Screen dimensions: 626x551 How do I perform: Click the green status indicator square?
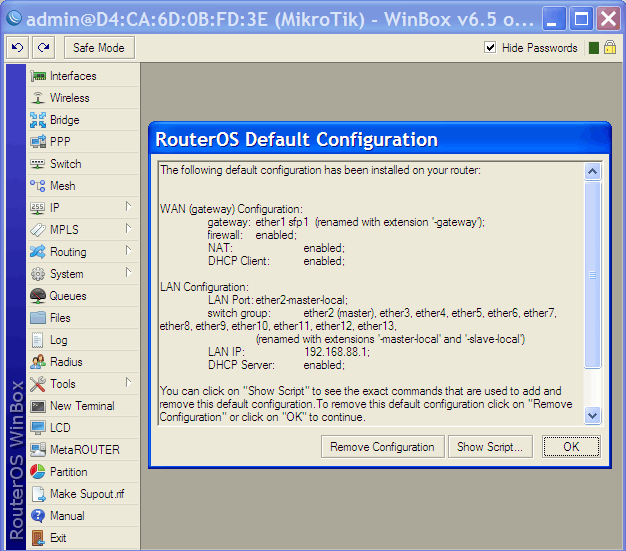coord(594,48)
